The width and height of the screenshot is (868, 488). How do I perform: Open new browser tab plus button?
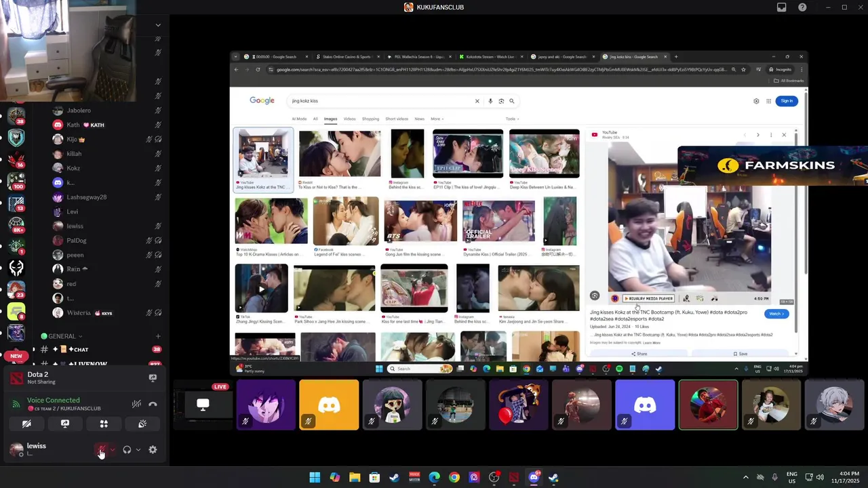(x=676, y=57)
